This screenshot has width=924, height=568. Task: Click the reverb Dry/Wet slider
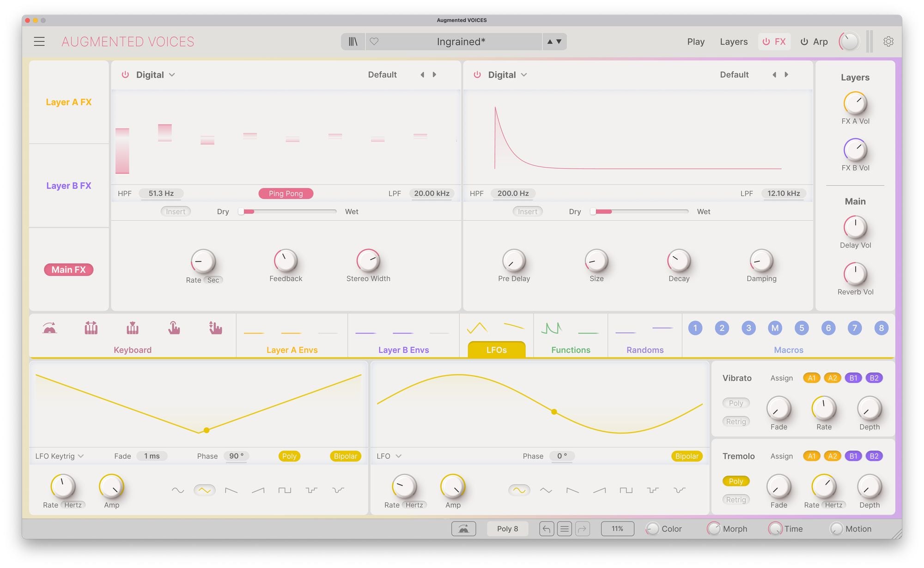coord(639,211)
